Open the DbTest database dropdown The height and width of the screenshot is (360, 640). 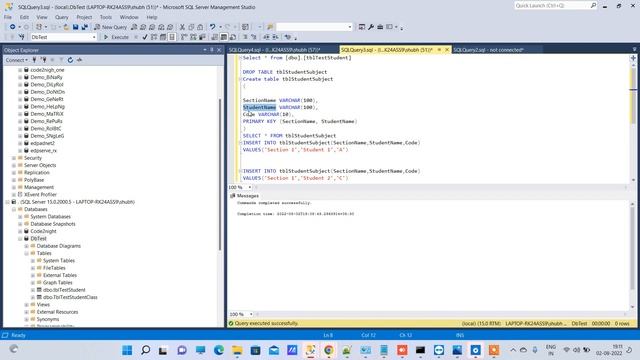(94, 37)
